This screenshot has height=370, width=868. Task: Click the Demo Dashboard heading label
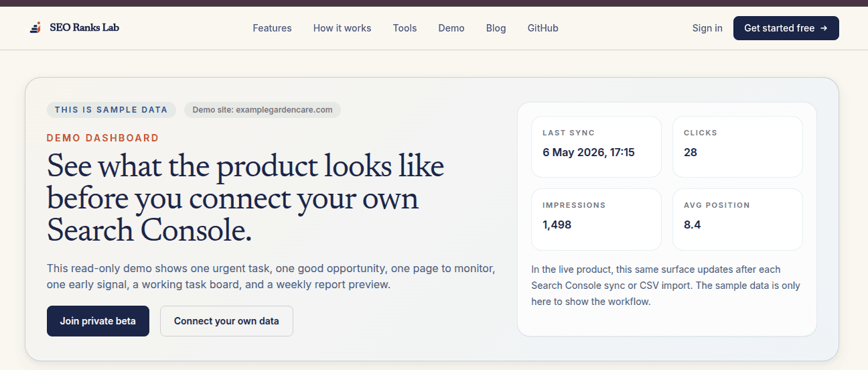tap(102, 138)
